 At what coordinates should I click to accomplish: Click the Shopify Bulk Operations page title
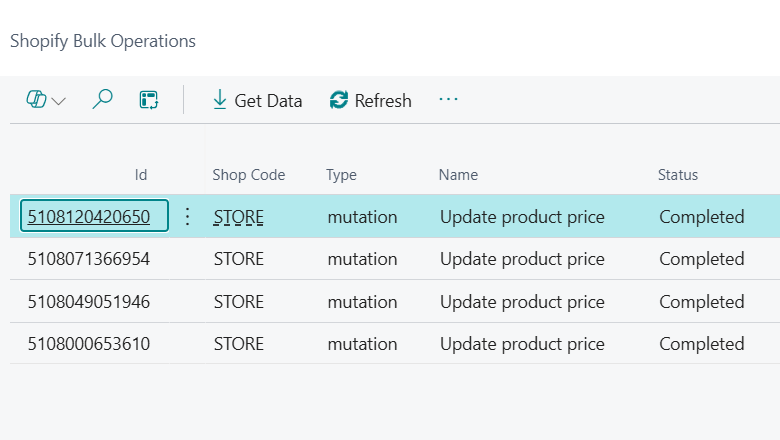click(x=103, y=41)
